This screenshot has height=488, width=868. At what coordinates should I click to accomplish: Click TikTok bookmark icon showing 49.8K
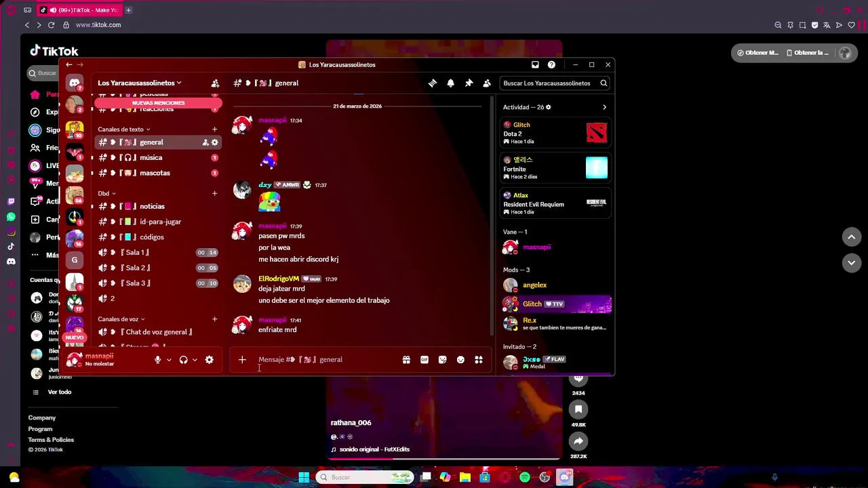[x=578, y=409]
